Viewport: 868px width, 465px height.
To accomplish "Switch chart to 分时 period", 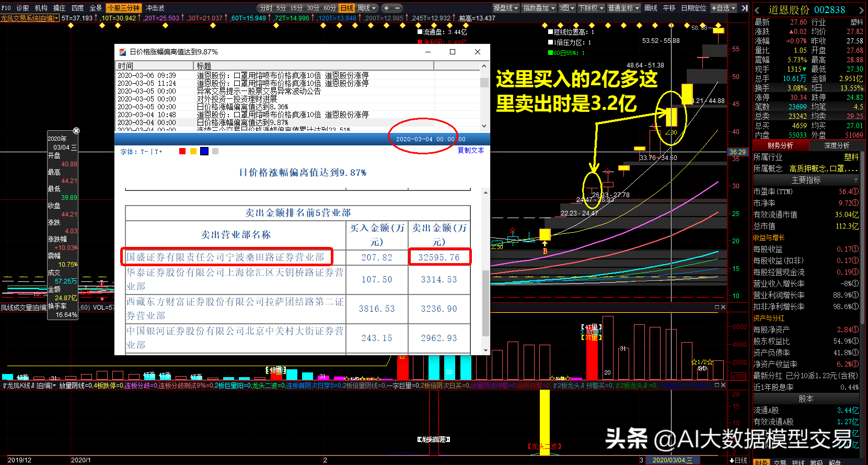I will click(x=267, y=8).
